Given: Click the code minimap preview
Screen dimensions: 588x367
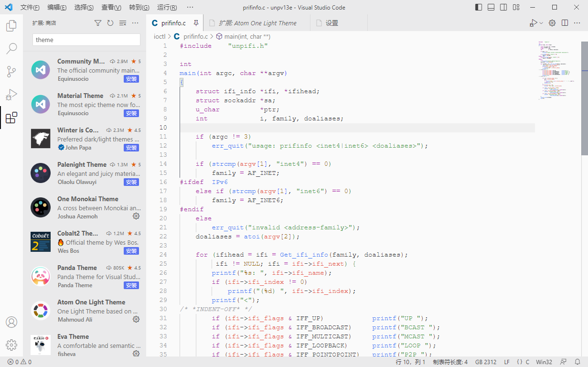Looking at the screenshot, I should 557,70.
